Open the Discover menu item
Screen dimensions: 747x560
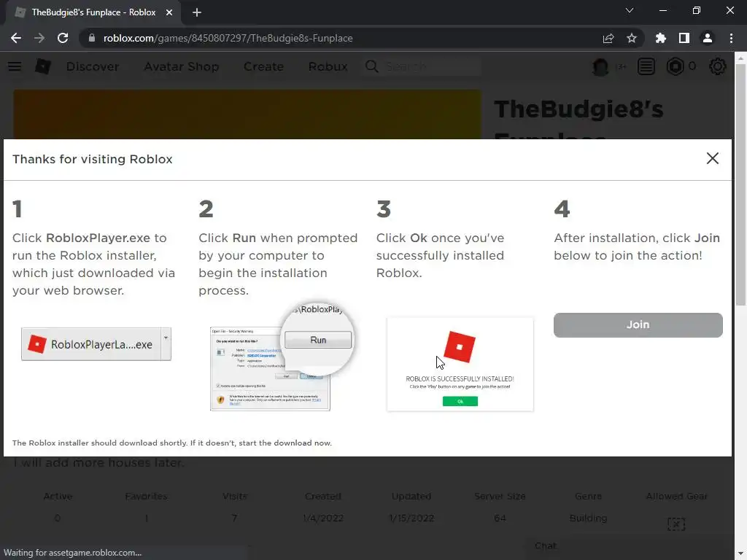click(x=93, y=66)
